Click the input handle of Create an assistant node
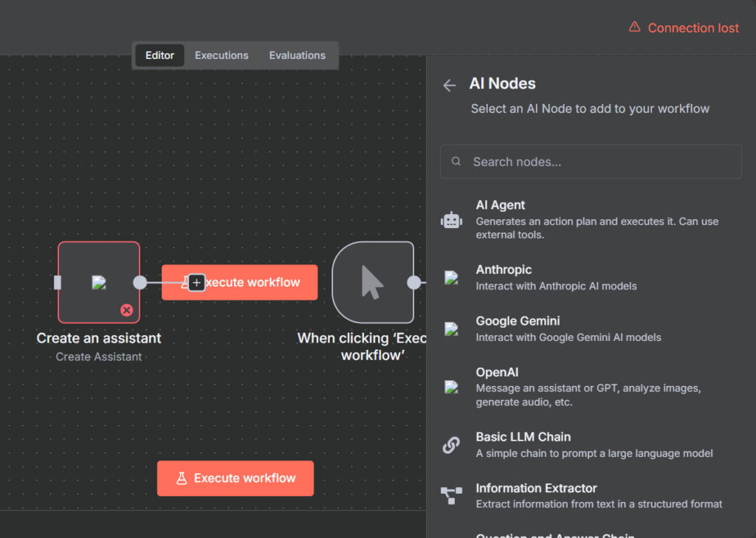Image resolution: width=756 pixels, height=538 pixels. (58, 283)
